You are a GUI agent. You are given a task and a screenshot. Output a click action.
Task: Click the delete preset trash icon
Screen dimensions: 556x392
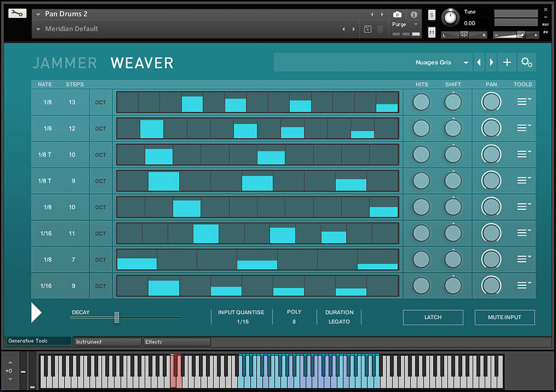(x=380, y=29)
